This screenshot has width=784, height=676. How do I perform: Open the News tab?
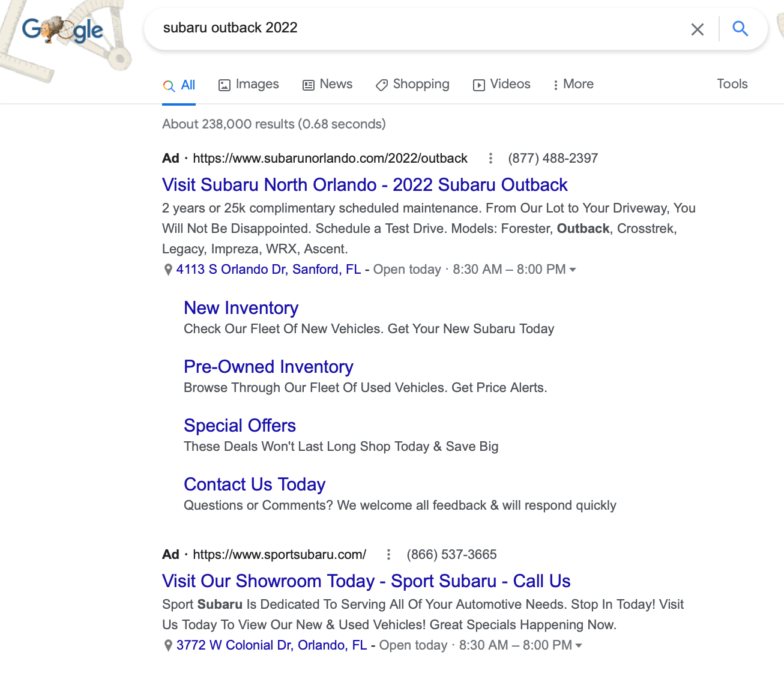327,85
